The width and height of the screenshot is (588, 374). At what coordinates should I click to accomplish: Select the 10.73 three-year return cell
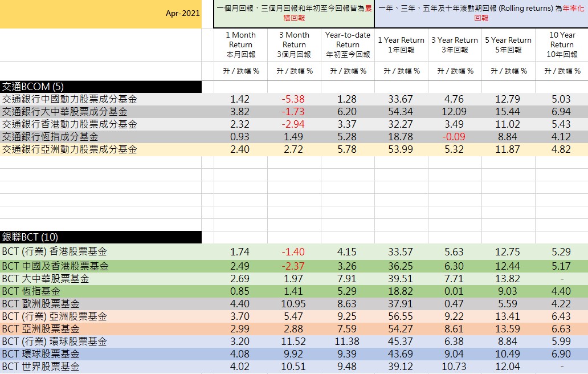(454, 367)
